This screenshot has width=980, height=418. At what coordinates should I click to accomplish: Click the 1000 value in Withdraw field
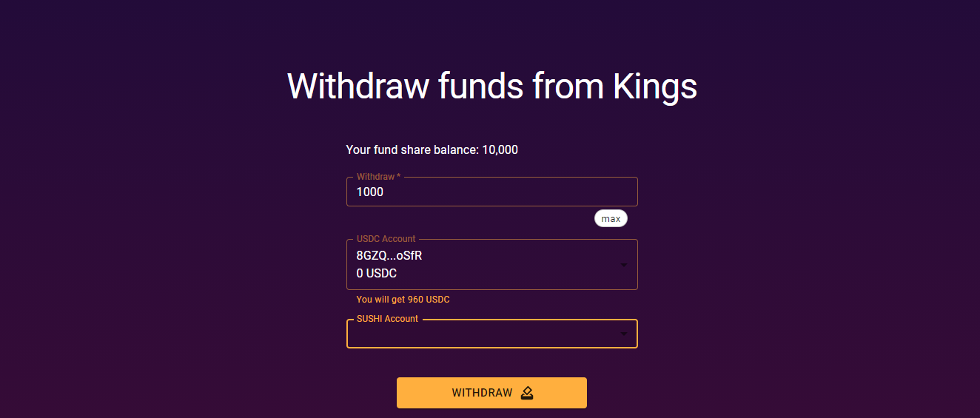[369, 192]
